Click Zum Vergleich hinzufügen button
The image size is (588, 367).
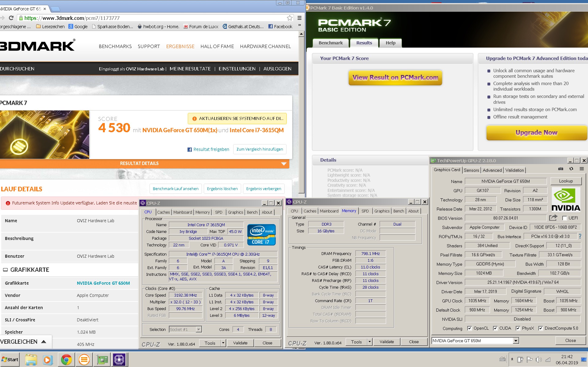(260, 149)
